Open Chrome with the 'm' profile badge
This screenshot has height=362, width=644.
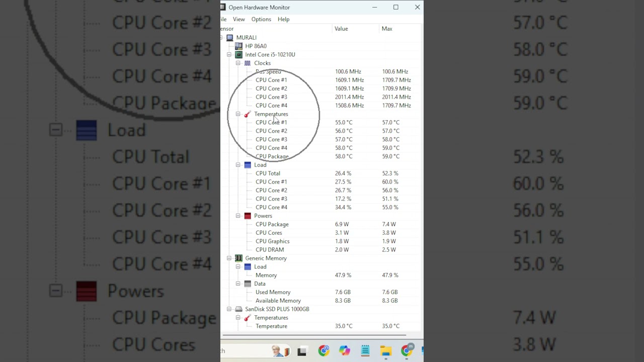click(x=407, y=350)
